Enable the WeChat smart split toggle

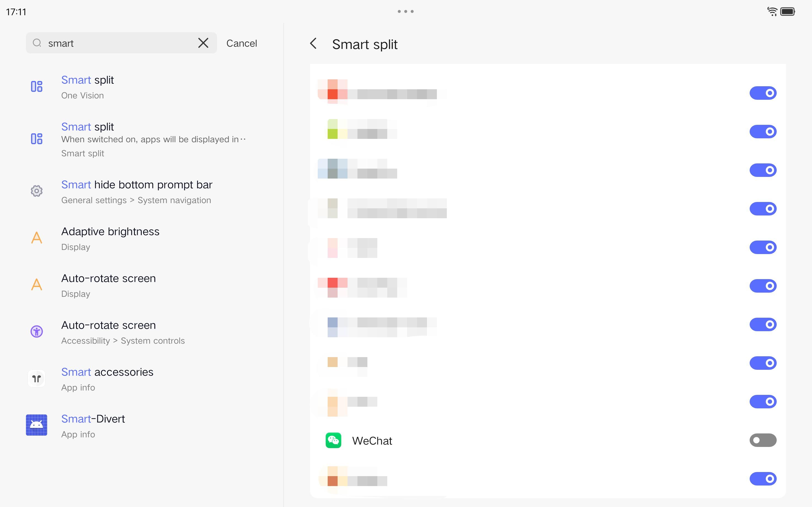[x=763, y=440]
